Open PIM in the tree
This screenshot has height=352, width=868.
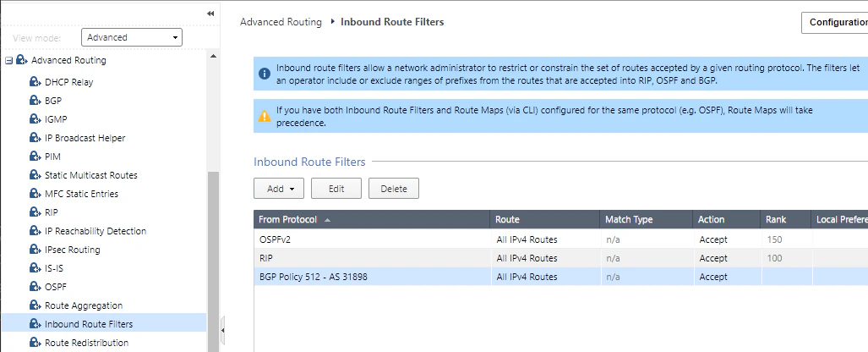[52, 157]
